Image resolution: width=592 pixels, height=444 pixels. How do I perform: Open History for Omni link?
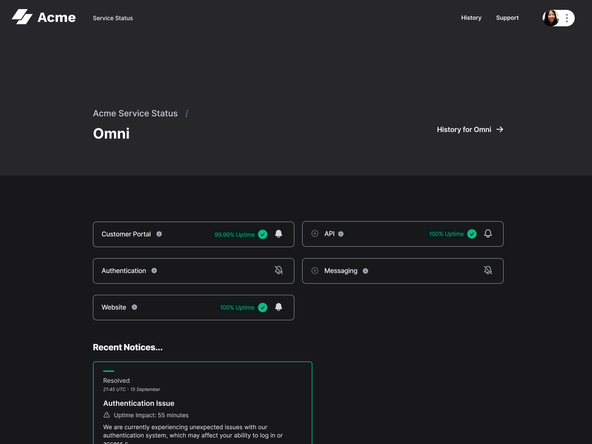pyautogui.click(x=470, y=130)
